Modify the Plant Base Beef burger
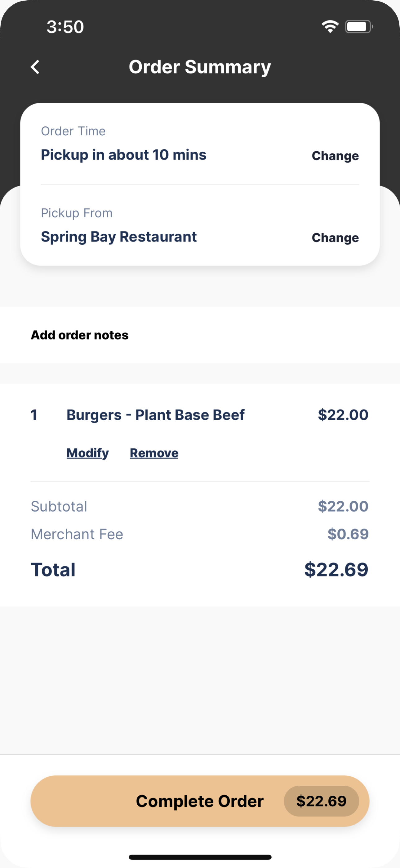This screenshot has width=400, height=868. [87, 453]
